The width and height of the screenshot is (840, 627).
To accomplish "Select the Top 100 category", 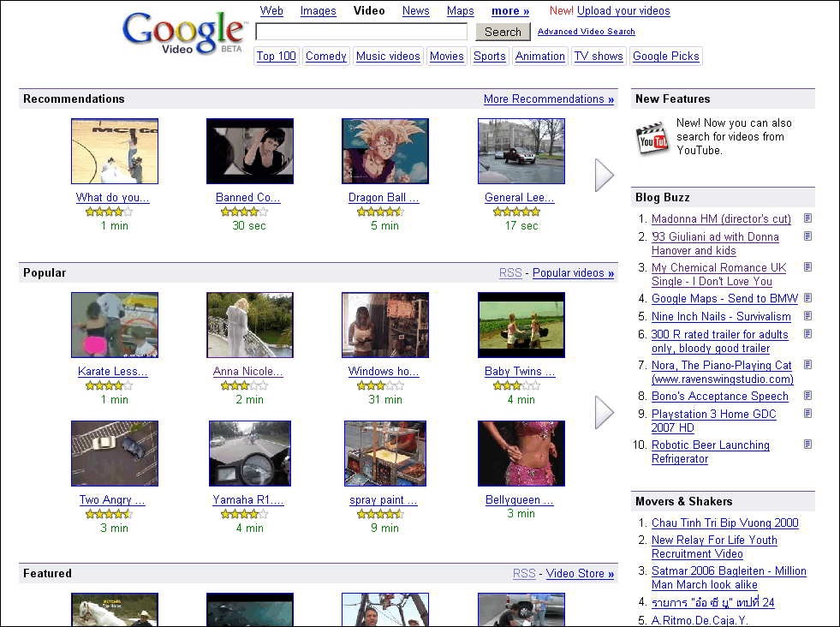I will (276, 56).
